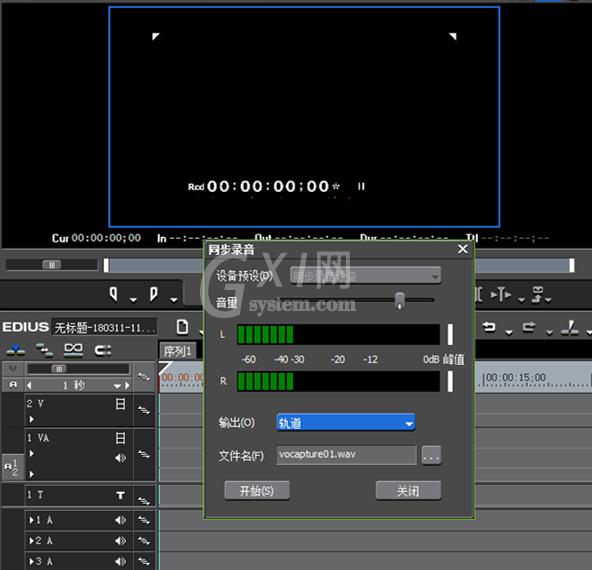
Task: Click the 开始(S) start button
Action: click(x=257, y=491)
